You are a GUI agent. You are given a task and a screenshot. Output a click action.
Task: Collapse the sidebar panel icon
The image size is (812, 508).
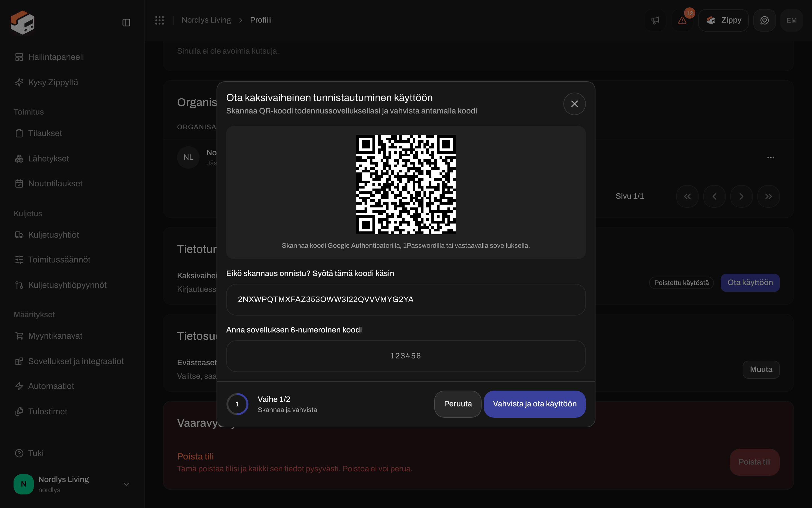tap(126, 23)
